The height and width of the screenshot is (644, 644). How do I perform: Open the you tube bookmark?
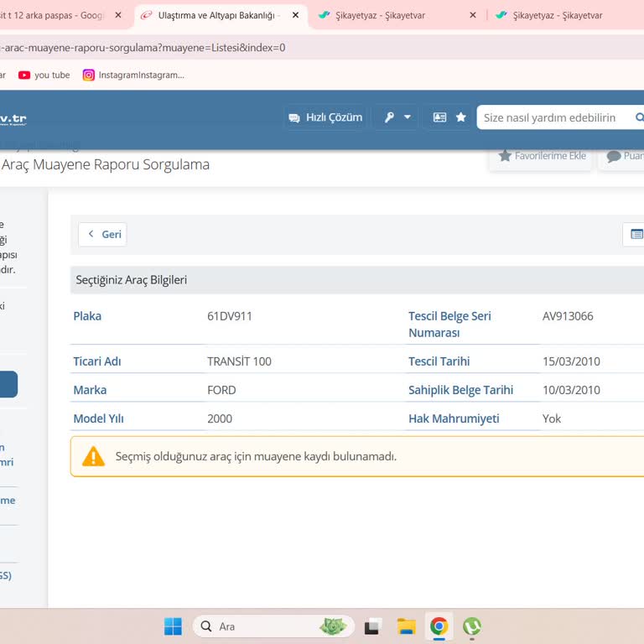pos(44,75)
